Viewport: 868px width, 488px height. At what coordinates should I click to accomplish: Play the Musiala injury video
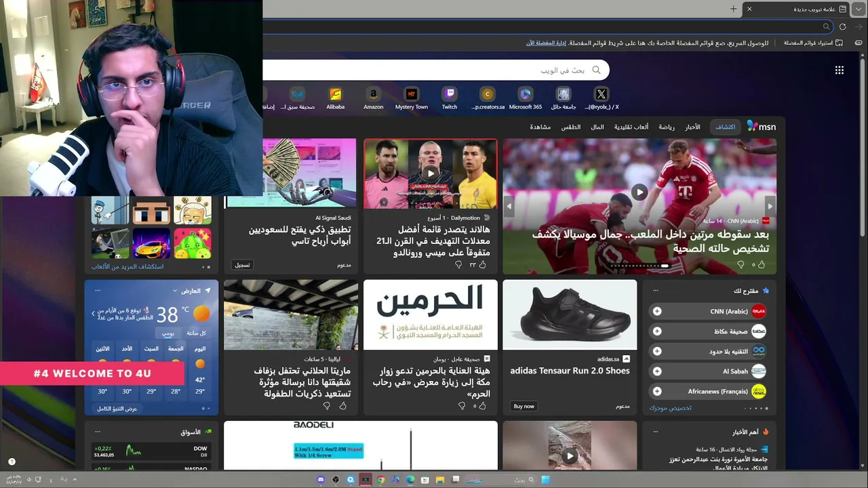coord(639,192)
